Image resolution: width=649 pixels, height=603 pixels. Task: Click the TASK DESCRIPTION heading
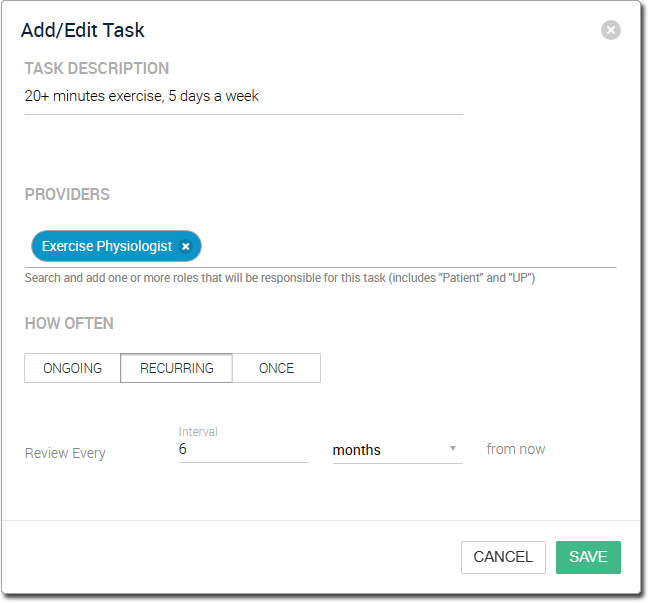(x=97, y=68)
